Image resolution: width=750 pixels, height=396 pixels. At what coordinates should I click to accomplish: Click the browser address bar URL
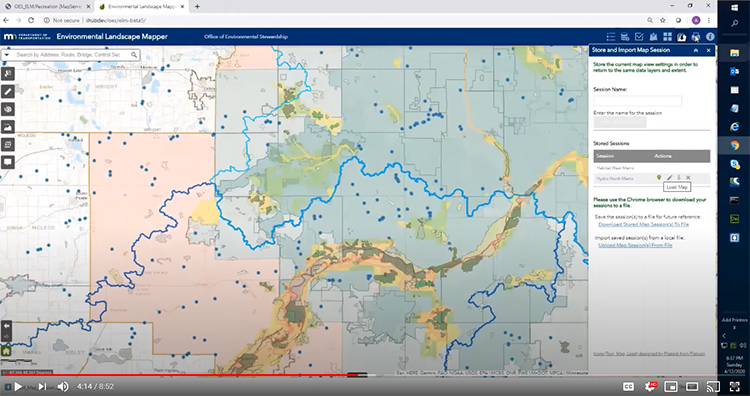tap(116, 21)
